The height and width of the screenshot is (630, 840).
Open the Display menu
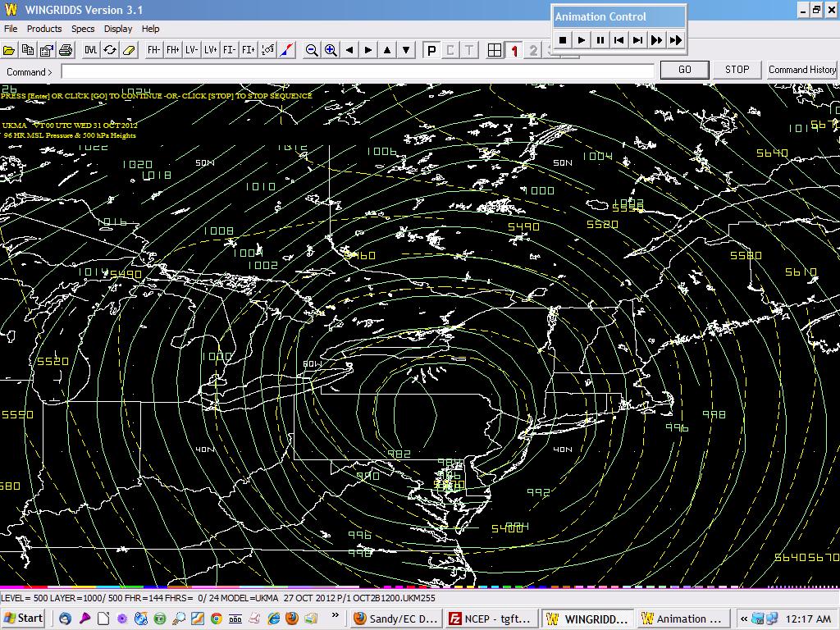(118, 29)
